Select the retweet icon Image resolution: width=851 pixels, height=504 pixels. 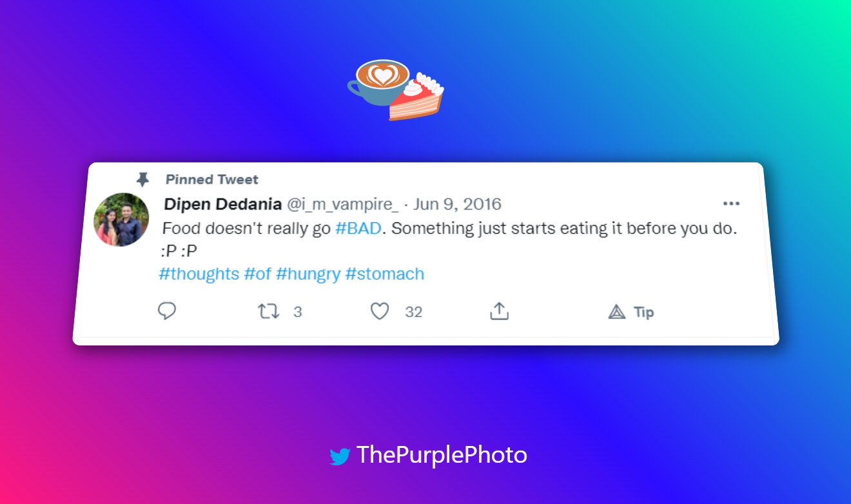[268, 311]
